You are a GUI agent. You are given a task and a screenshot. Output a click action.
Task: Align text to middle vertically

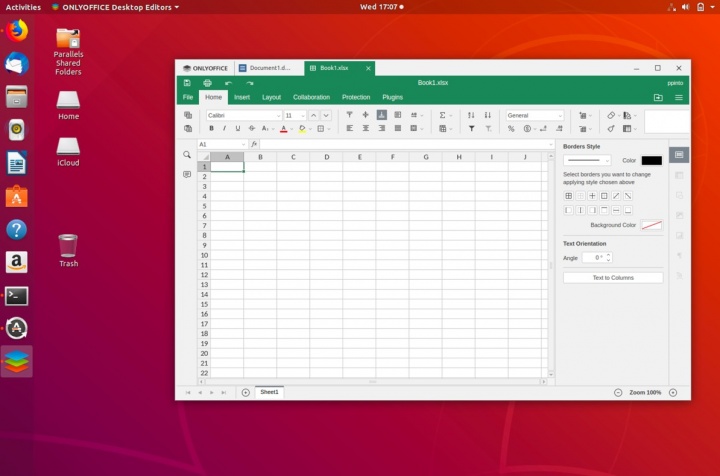366,115
